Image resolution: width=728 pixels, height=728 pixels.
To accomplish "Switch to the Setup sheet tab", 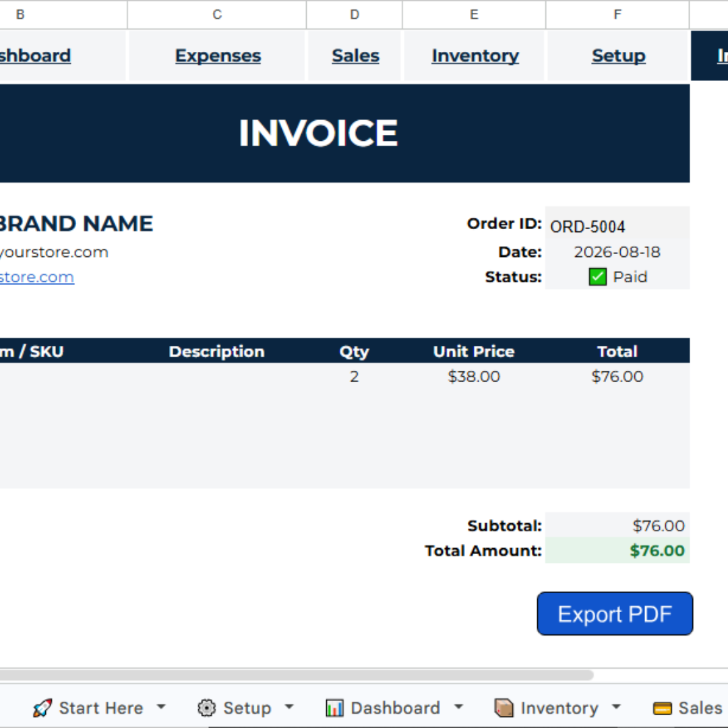I will 247,708.
